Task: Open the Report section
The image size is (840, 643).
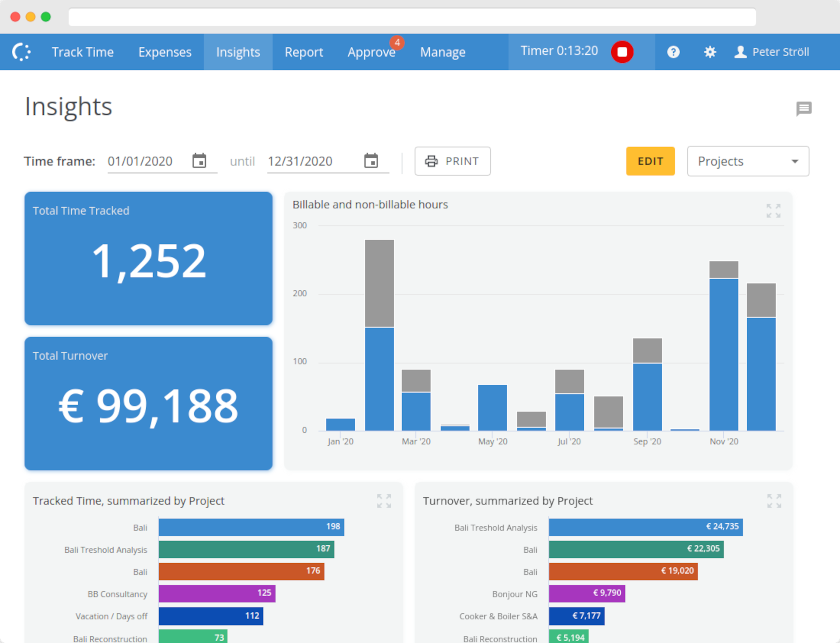Action: (304, 51)
